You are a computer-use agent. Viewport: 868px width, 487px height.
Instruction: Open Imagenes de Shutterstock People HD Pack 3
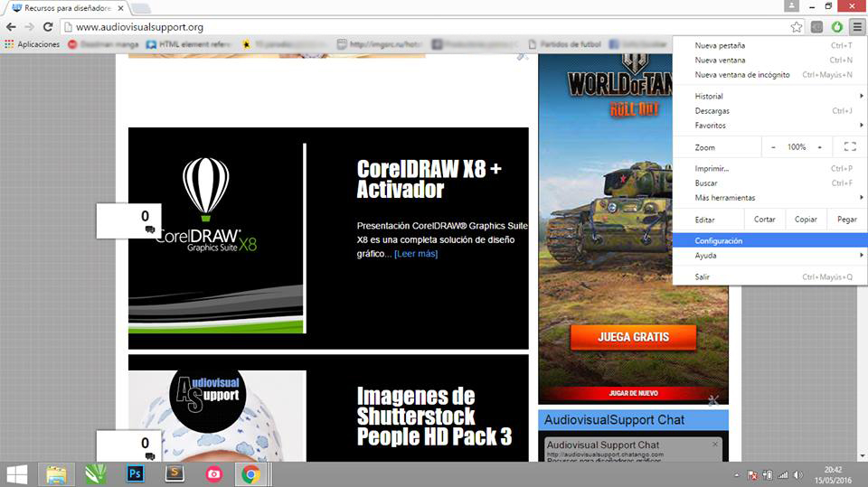(434, 417)
